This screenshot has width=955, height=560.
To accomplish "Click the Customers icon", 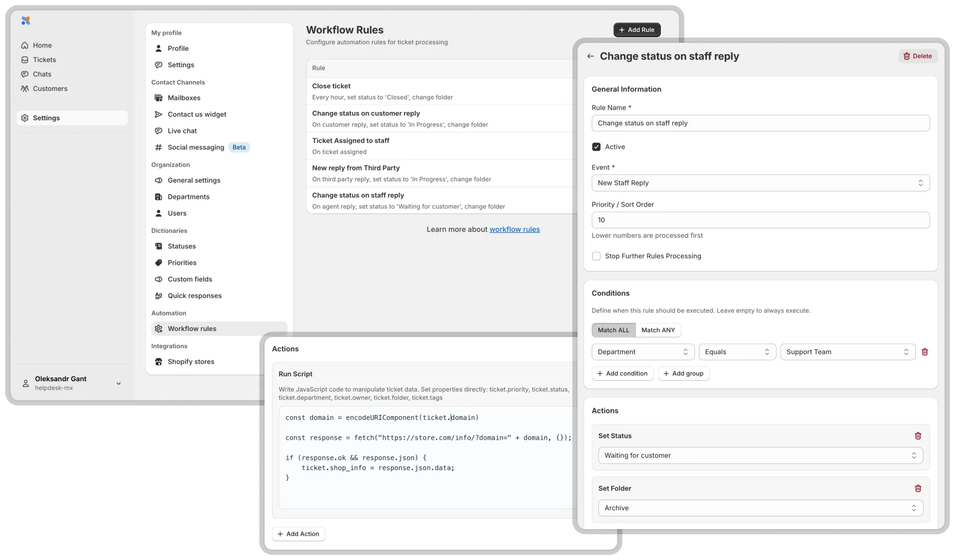I will click(25, 88).
